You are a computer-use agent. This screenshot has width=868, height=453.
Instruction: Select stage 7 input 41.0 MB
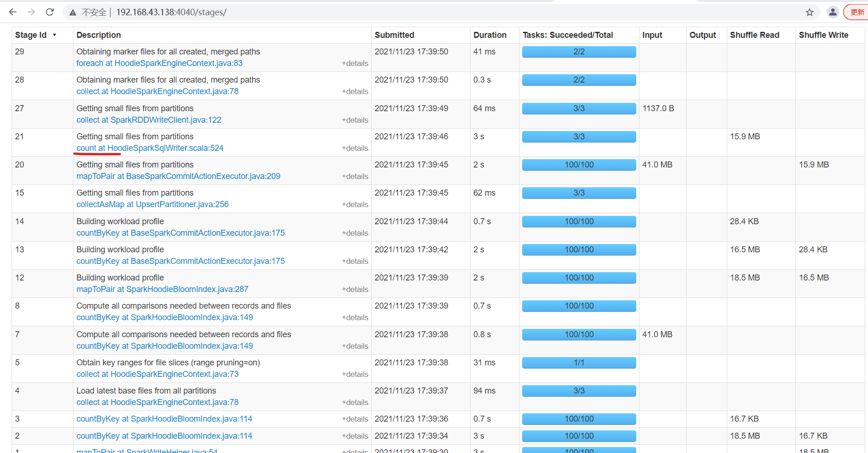point(657,334)
